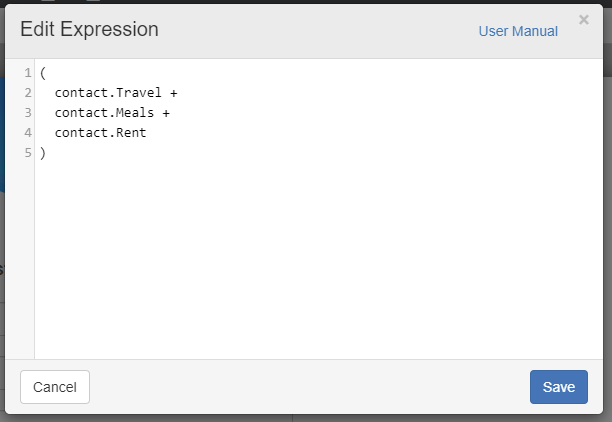Open the User Manual link

pyautogui.click(x=518, y=31)
